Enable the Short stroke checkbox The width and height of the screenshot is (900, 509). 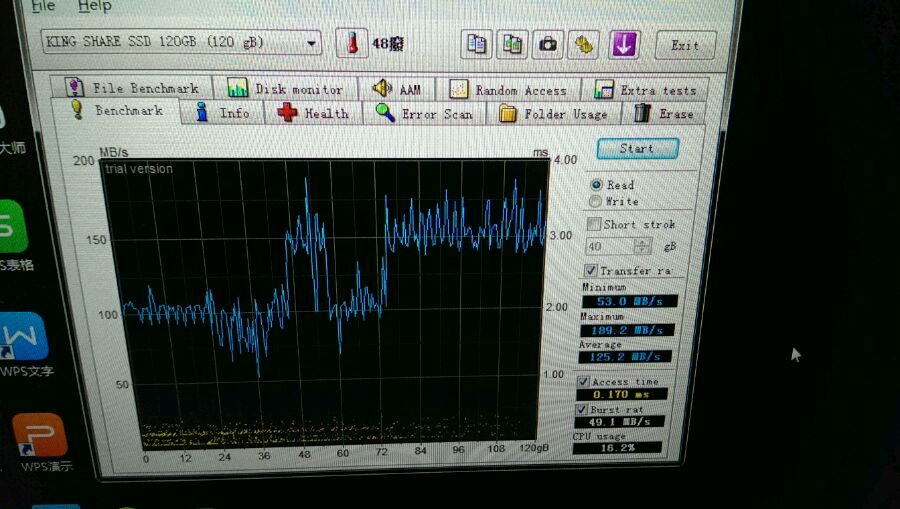click(x=594, y=224)
